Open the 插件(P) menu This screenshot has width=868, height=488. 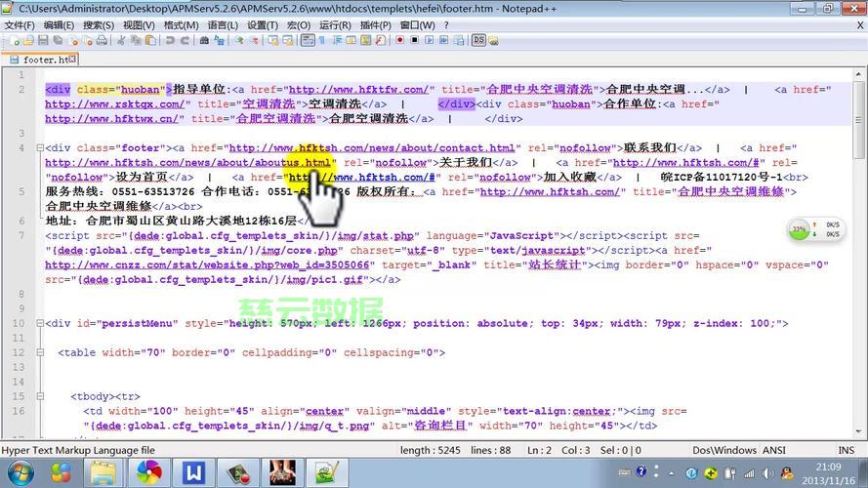point(375,25)
